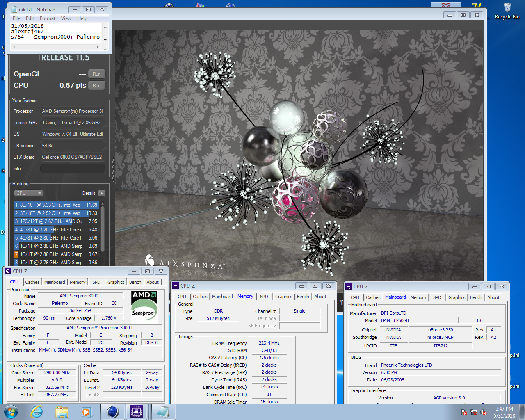Viewport: 525px width, 420px height.
Task: Open Mainboard tab in CPU-Z memory window
Action: (222, 297)
